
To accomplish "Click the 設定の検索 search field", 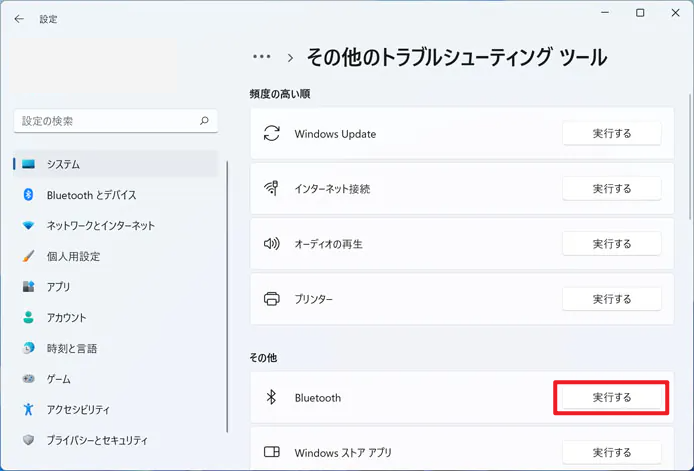I will pos(105,121).
